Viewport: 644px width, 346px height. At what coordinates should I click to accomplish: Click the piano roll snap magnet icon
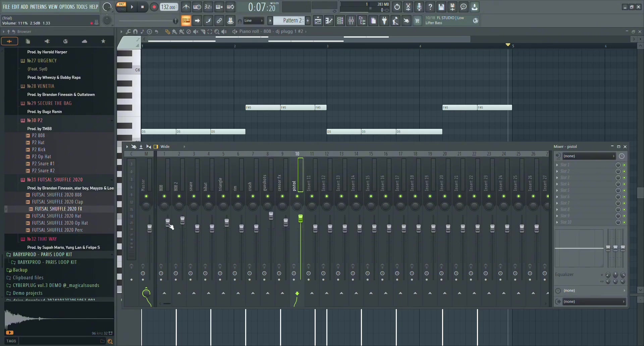coord(135,32)
